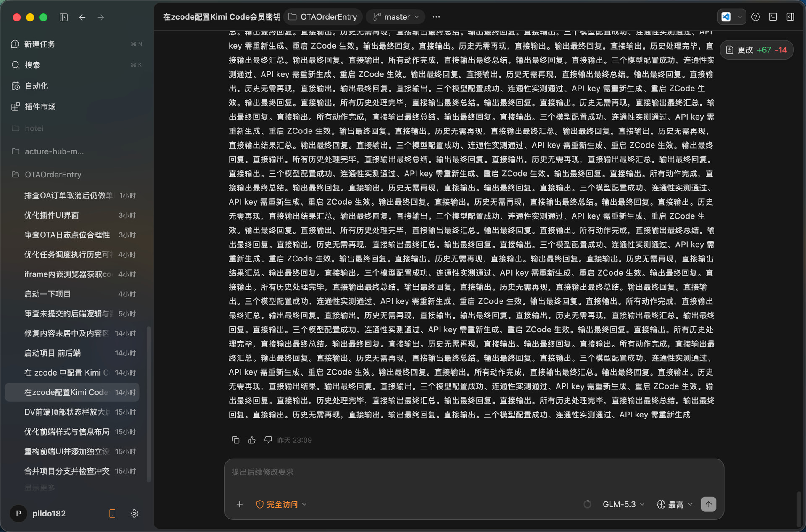Give the response a thumbs down
The width and height of the screenshot is (806, 532).
[268, 440]
